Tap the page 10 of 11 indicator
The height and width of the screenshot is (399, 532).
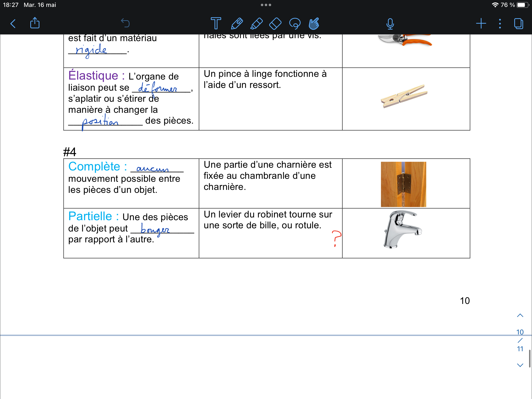click(x=520, y=340)
